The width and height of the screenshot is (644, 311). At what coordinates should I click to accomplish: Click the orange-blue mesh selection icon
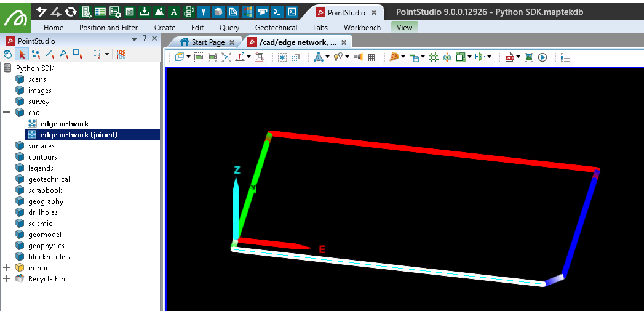[121, 54]
